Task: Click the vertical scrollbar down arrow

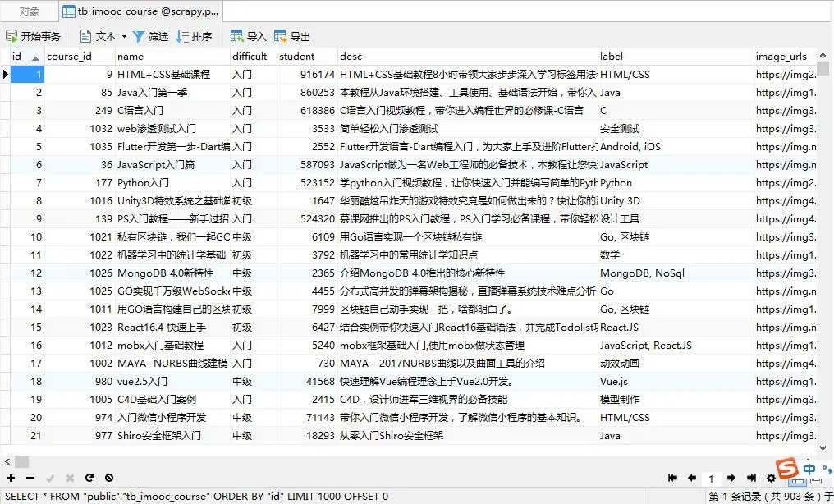Action: 823,448
